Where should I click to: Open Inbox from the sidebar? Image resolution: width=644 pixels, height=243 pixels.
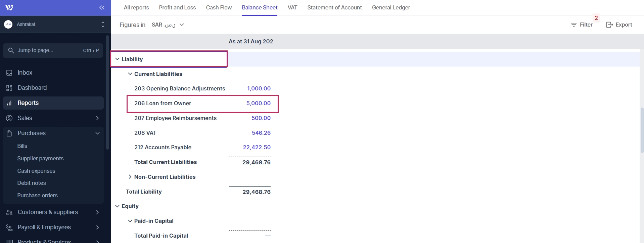[x=25, y=73]
